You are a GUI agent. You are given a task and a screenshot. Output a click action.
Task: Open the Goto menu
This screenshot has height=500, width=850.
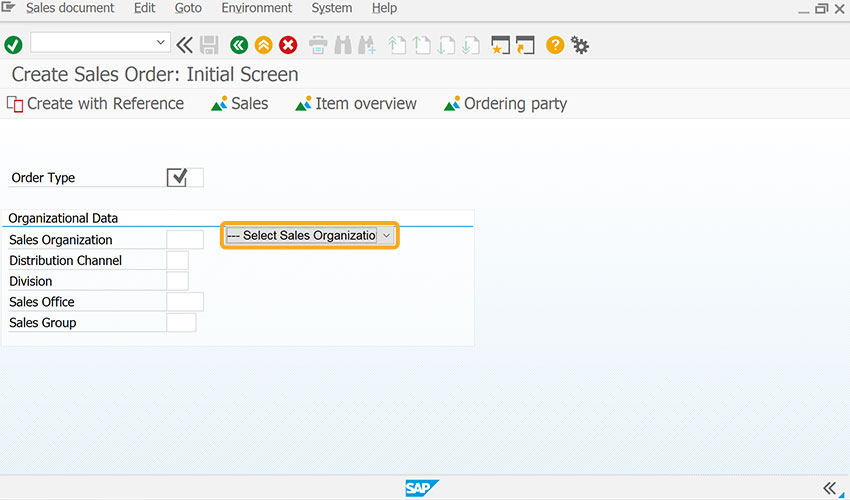[x=188, y=8]
